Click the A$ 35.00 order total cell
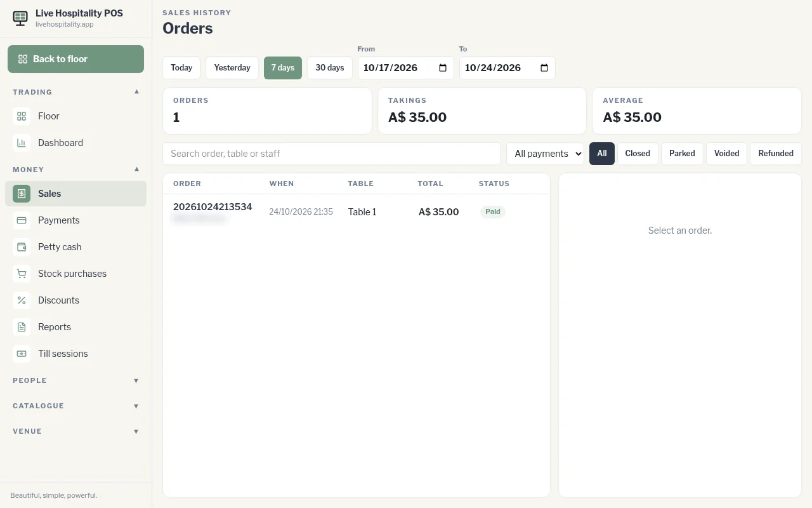 point(438,212)
